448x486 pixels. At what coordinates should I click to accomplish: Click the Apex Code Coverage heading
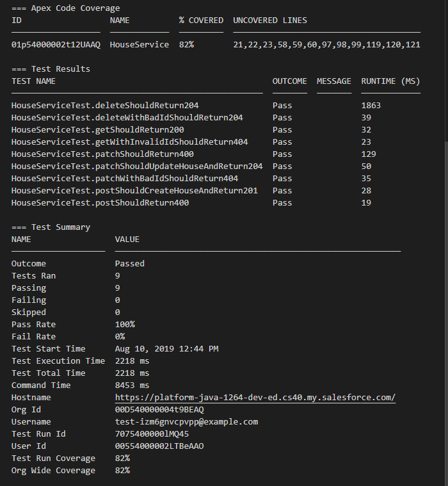(65, 8)
